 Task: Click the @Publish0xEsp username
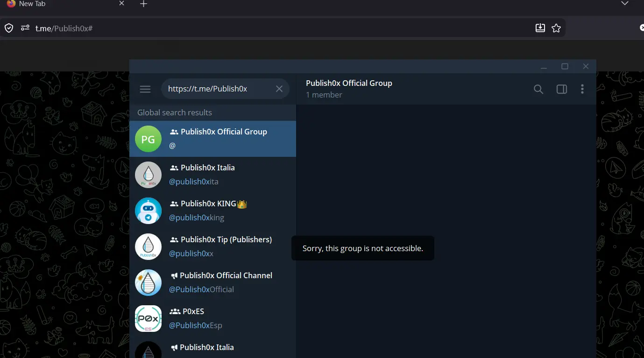(x=195, y=325)
